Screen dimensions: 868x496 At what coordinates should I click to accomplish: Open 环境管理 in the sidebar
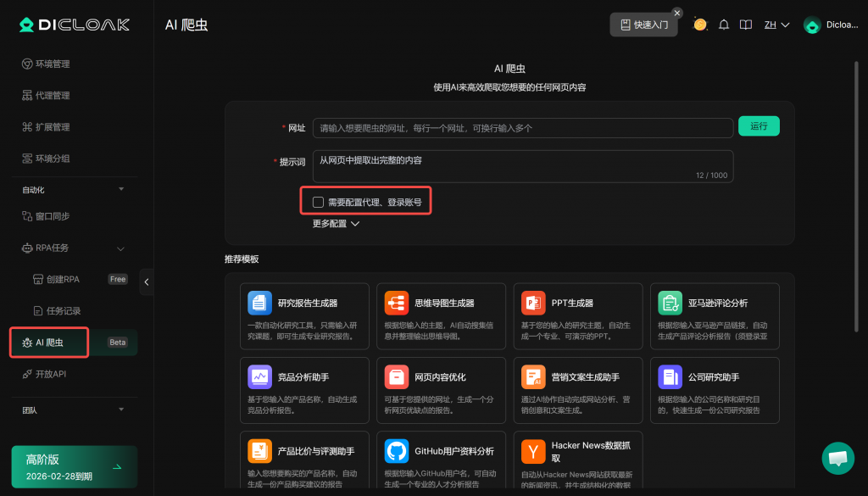53,64
